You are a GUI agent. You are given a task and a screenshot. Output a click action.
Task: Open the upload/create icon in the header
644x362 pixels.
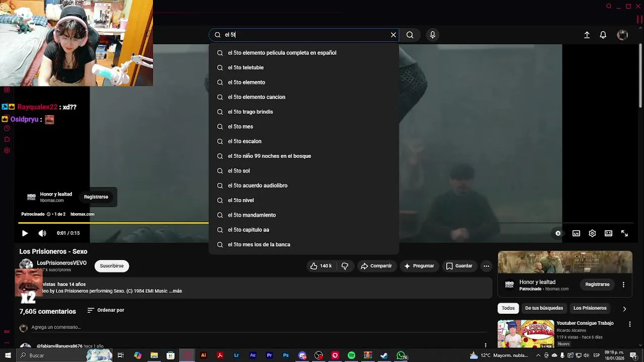[587, 35]
